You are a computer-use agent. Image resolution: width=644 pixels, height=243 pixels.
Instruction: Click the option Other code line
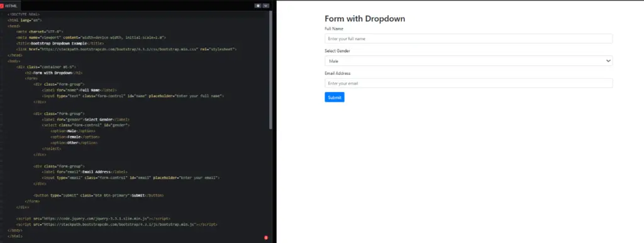(74, 143)
